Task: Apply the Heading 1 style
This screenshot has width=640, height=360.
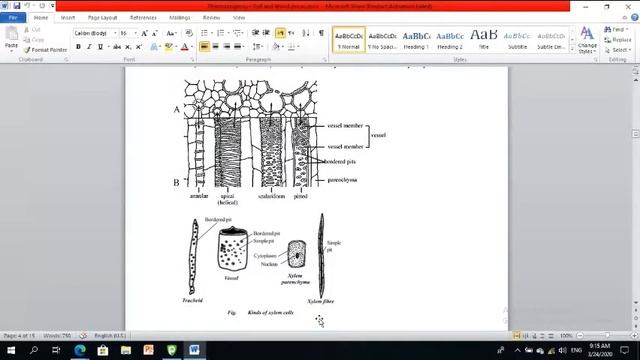Action: tap(416, 40)
